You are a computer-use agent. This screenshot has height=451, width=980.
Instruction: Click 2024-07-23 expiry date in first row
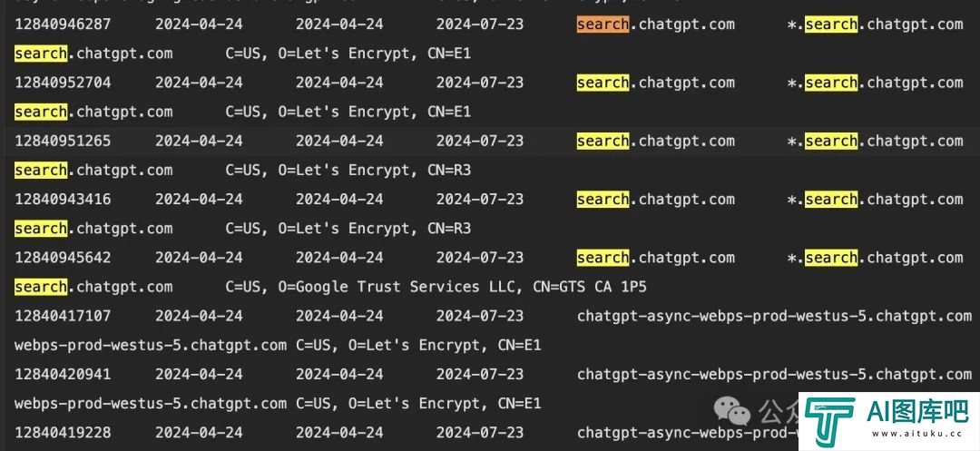(x=480, y=25)
